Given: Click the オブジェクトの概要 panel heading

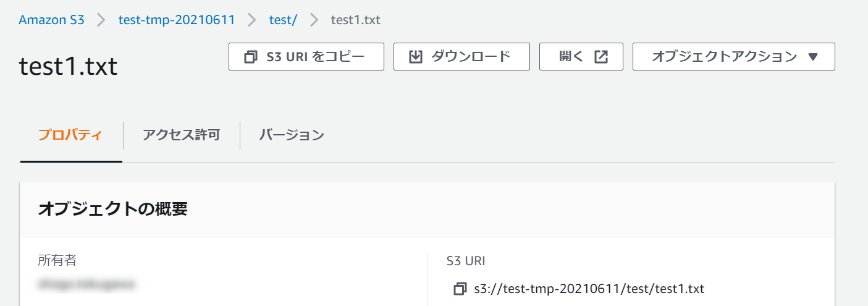Looking at the screenshot, I should (x=112, y=210).
